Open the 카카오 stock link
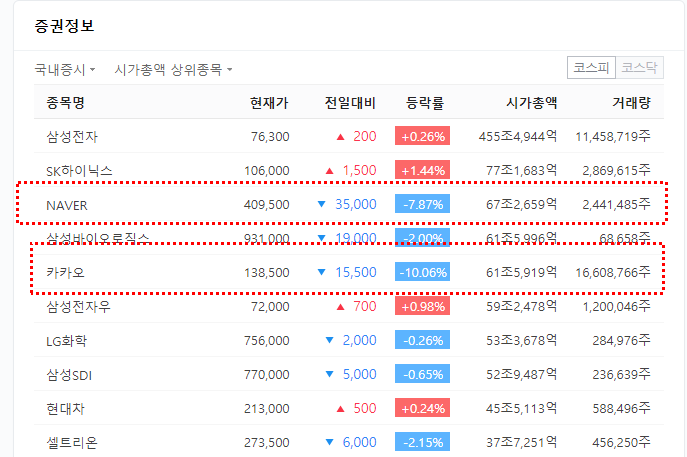Image resolution: width=687 pixels, height=457 pixels. (x=65, y=273)
